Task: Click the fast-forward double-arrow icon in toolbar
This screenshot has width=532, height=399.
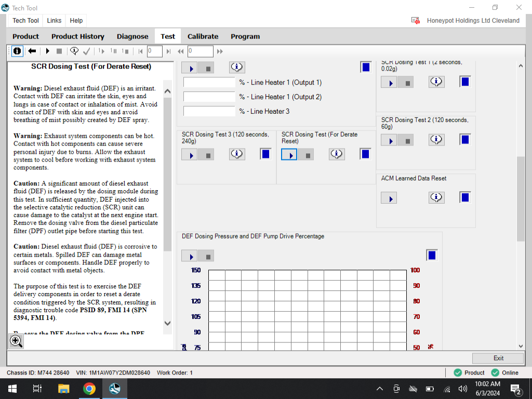Action: click(x=220, y=51)
